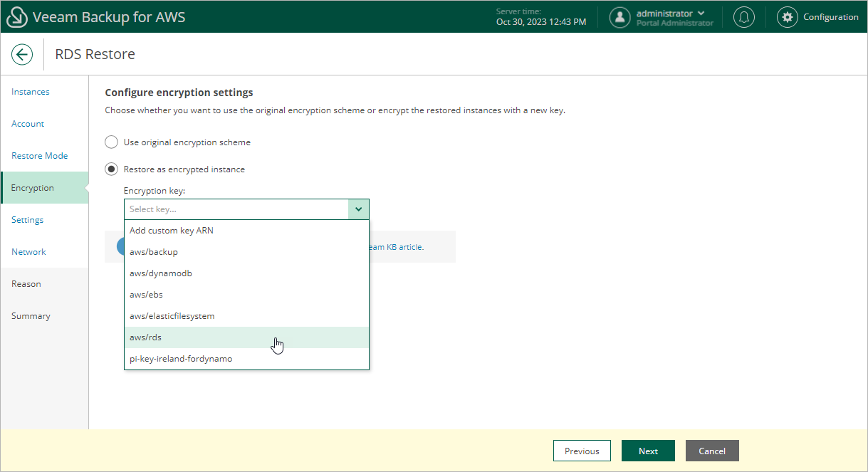Select Restore as encrypted instance radio
Image resolution: width=868 pixels, height=472 pixels.
tap(111, 169)
